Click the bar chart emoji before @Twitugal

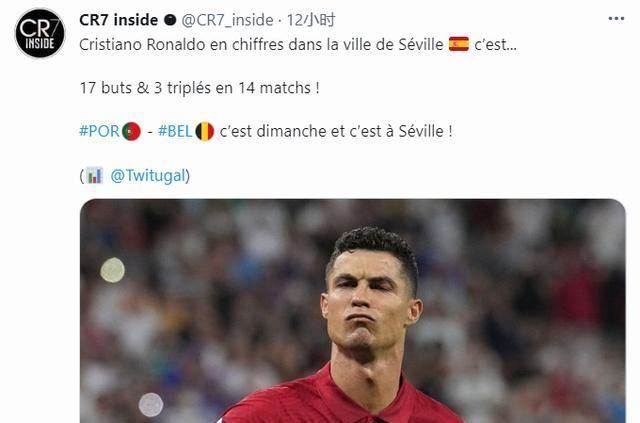(94, 176)
